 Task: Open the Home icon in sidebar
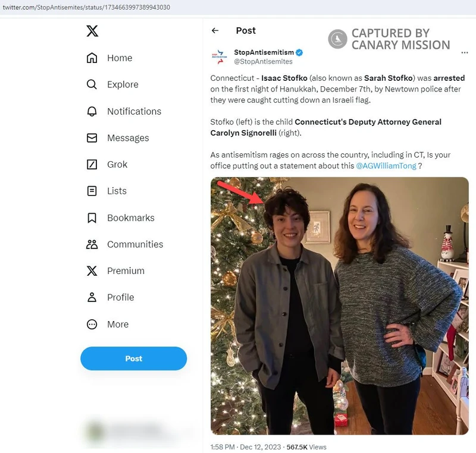(92, 58)
